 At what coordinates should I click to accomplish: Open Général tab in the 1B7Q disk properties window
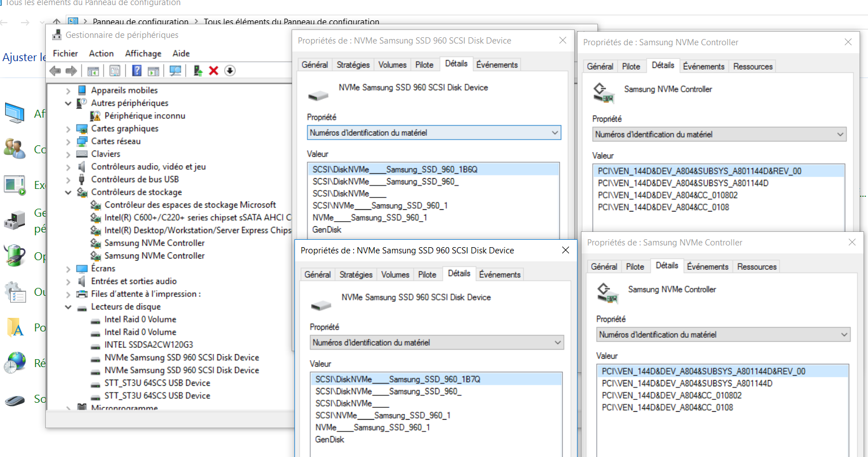coord(318,275)
